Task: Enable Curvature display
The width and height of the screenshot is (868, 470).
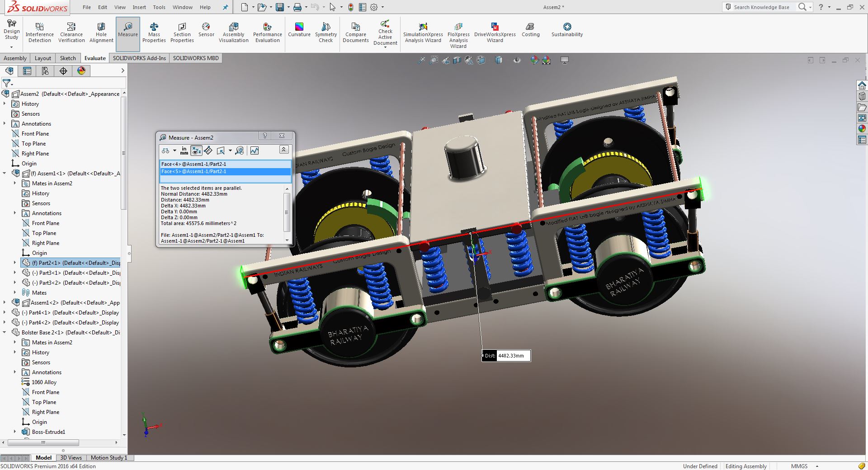Action: 299,30
